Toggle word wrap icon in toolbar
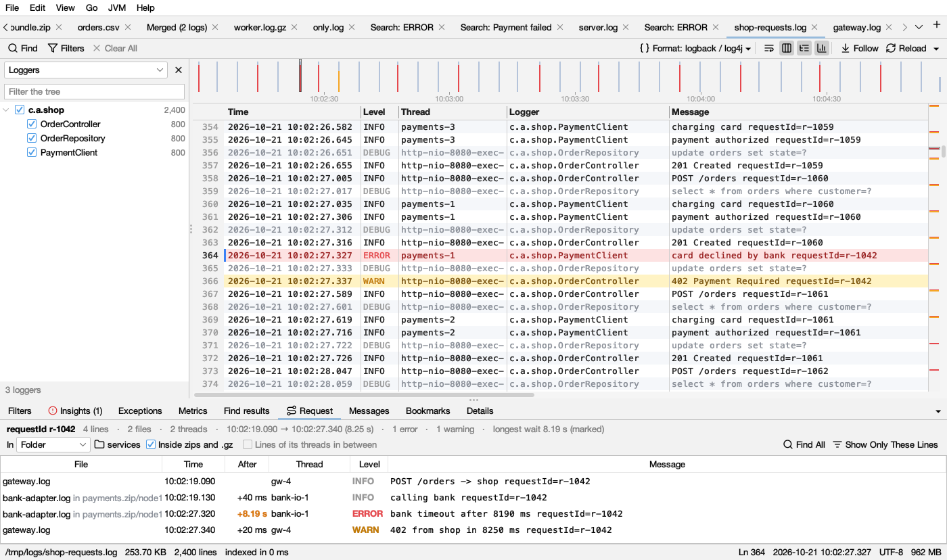Screen dimensions: 947x560 (x=769, y=48)
